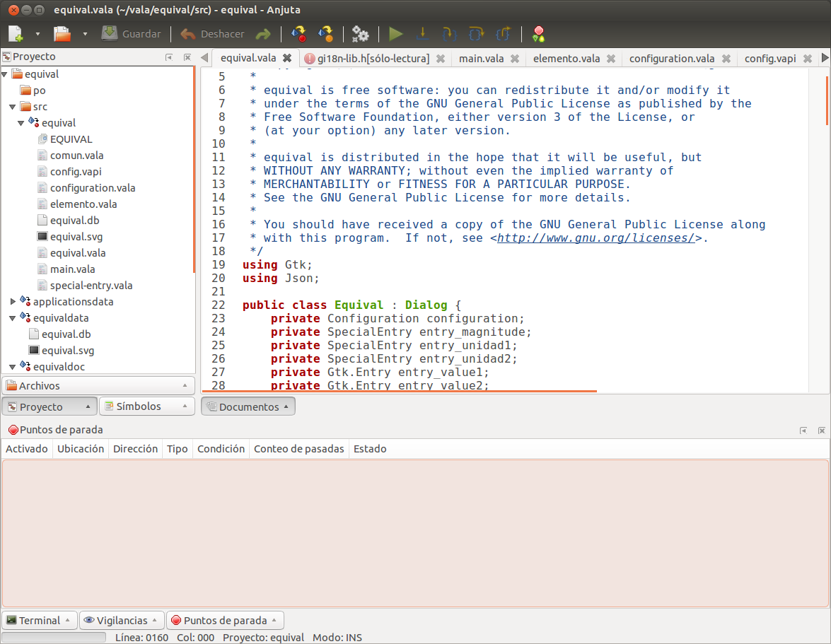Click the Deshacer undo button
The image size is (831, 644).
213,34
